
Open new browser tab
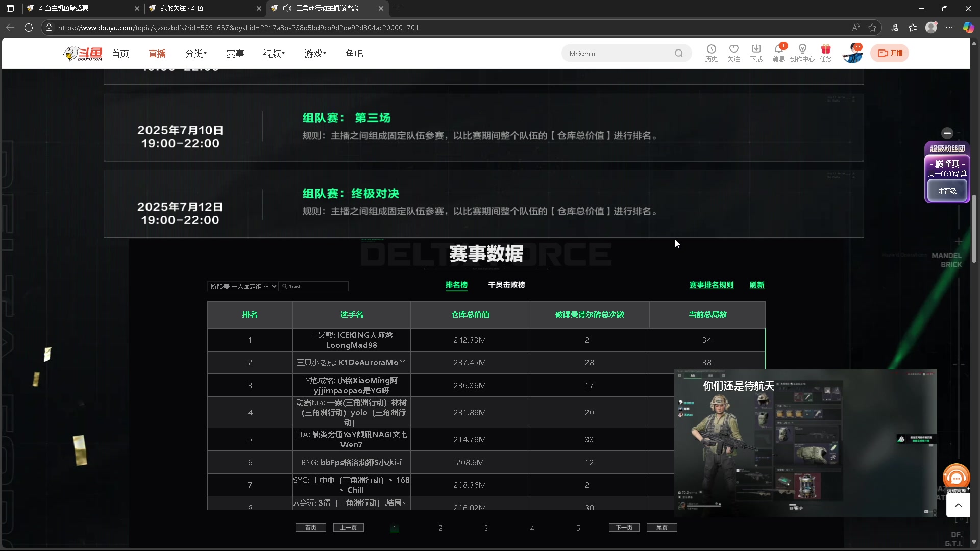coord(398,8)
